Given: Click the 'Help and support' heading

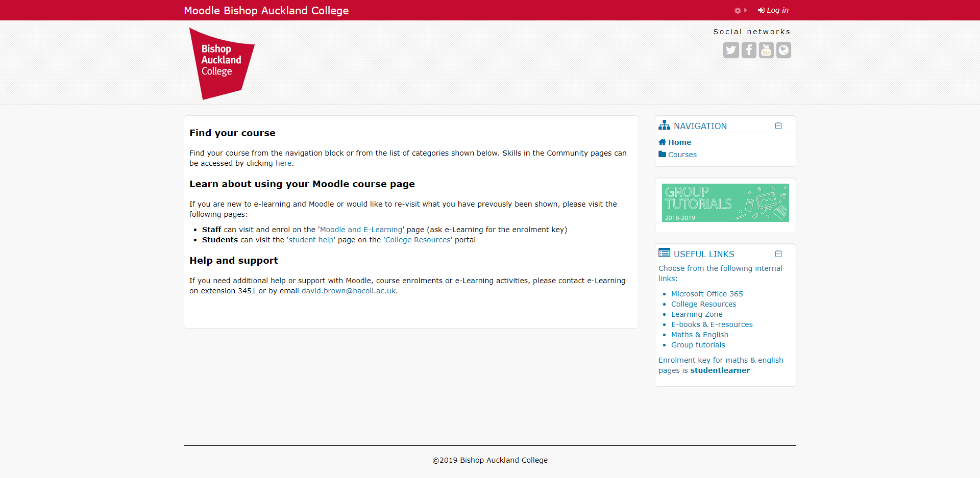Looking at the screenshot, I should (x=233, y=261).
